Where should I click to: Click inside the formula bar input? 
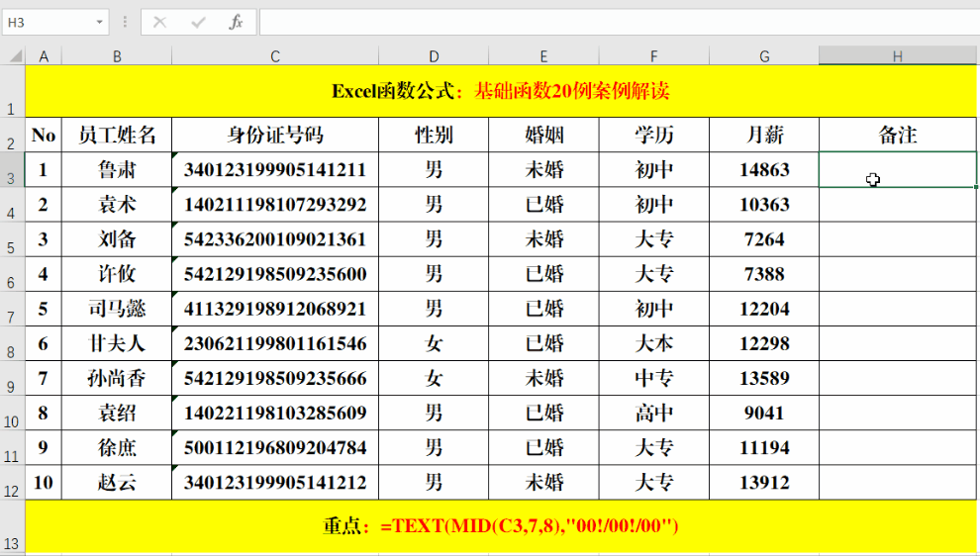pyautogui.click(x=619, y=23)
